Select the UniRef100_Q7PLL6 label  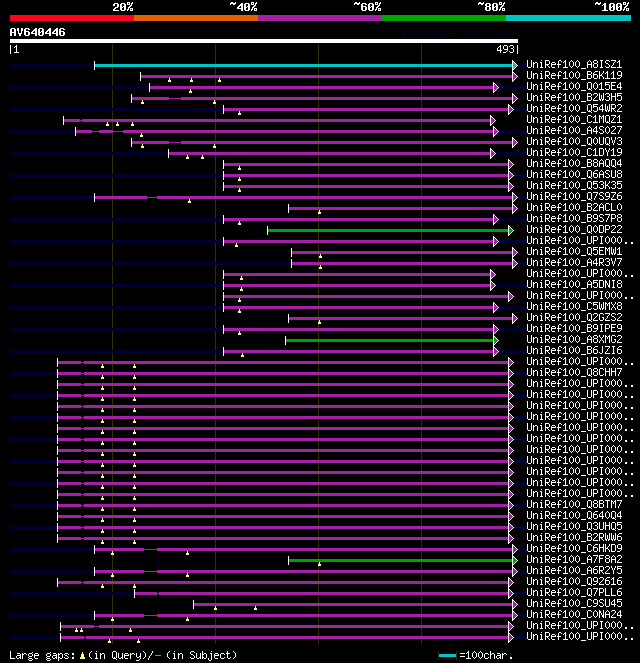(x=574, y=592)
